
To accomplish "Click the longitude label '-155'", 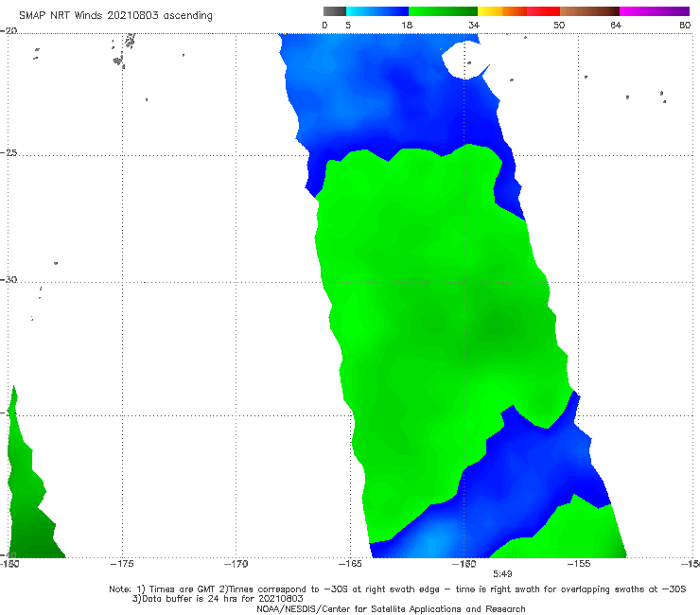I will click(x=579, y=564).
